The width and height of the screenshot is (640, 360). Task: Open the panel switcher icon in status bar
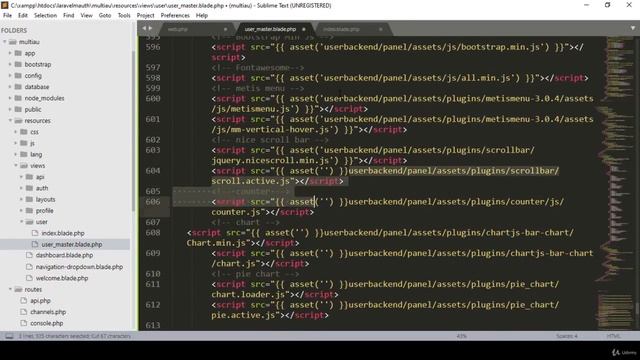pyautogui.click(x=9, y=336)
